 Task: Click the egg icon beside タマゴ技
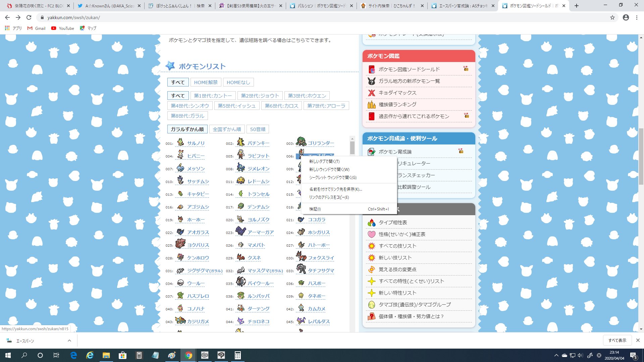coord(371,305)
